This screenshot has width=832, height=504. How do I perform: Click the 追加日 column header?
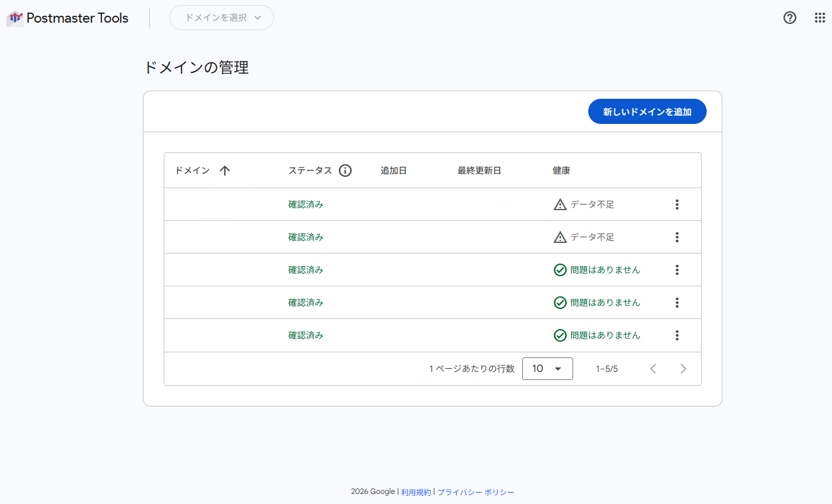coord(394,171)
